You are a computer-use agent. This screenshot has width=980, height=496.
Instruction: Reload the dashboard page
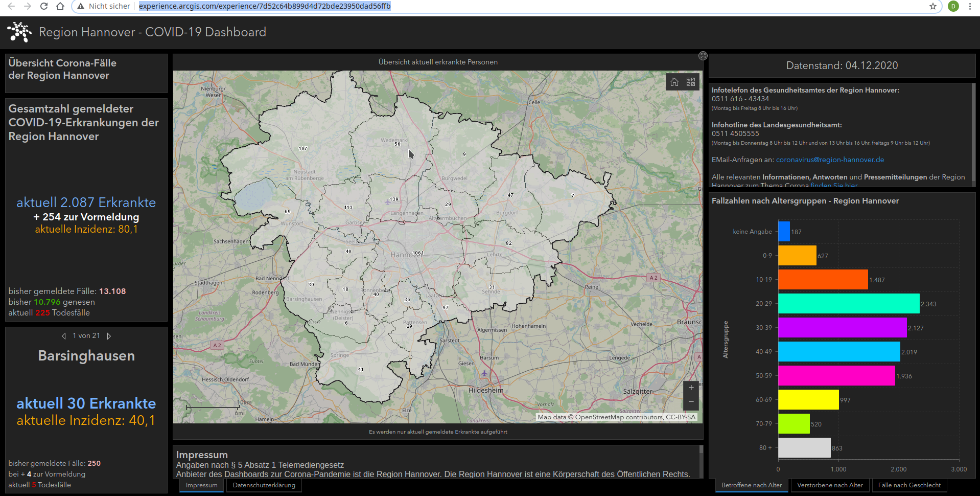(44, 6)
